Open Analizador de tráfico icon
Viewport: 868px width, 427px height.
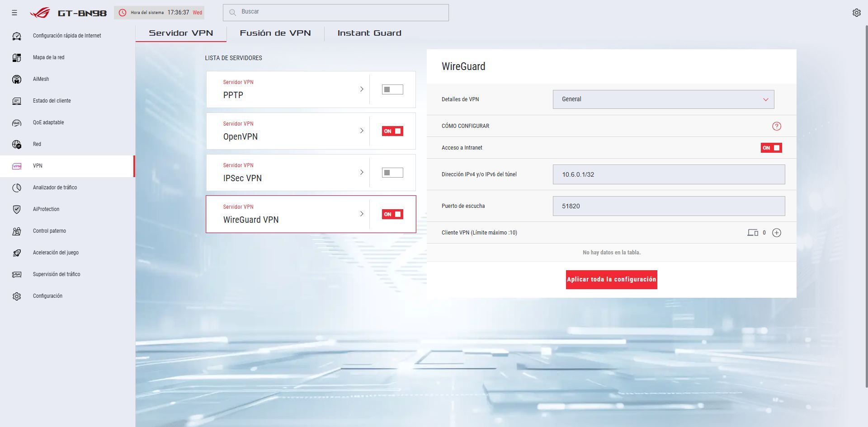(x=17, y=188)
